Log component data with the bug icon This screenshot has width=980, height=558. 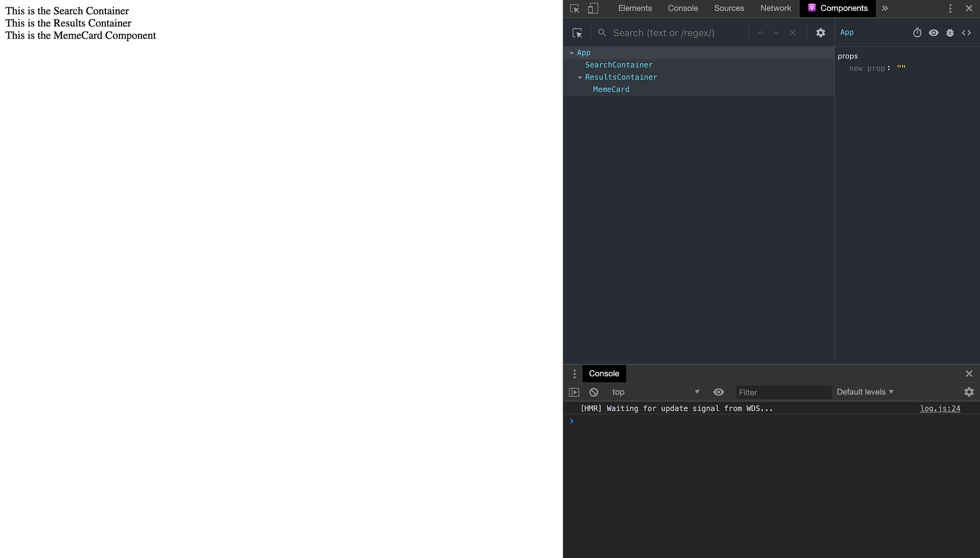tap(950, 33)
